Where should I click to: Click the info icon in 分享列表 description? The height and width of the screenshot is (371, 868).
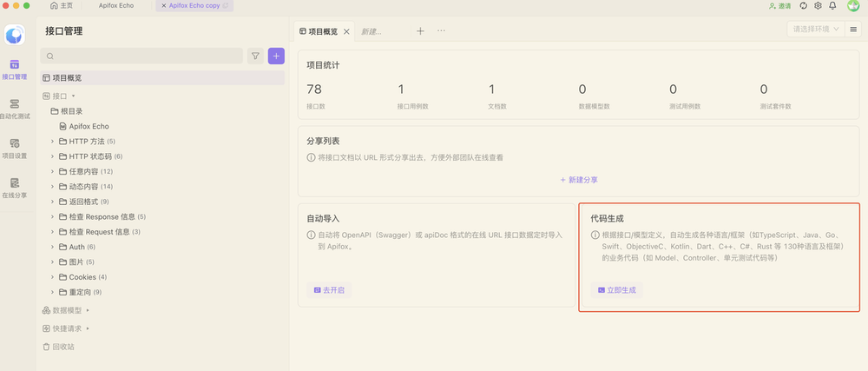(x=311, y=157)
